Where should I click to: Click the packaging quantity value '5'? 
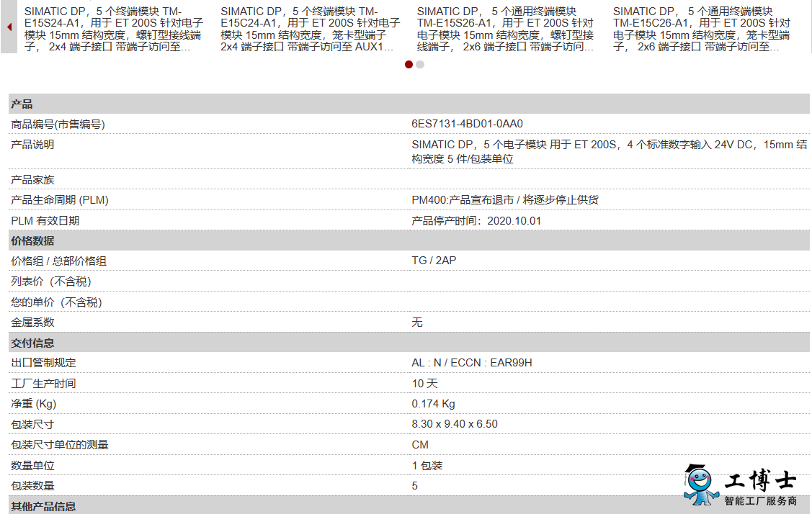tap(415, 485)
